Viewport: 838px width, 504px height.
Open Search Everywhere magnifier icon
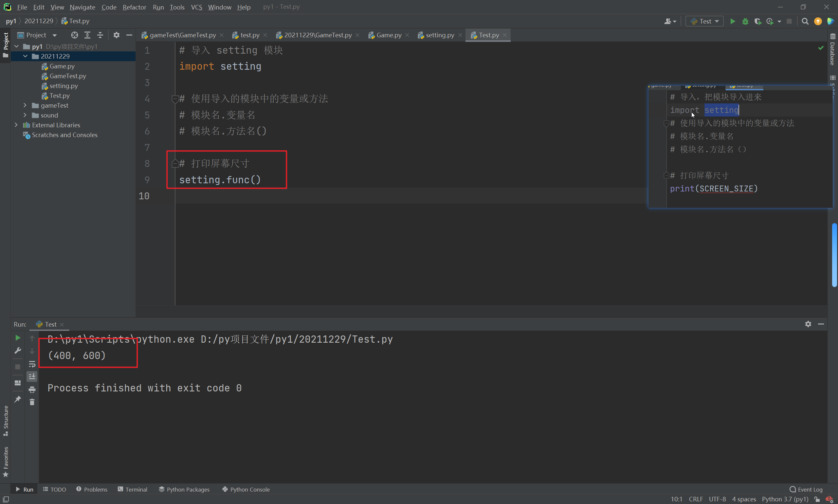[805, 21]
